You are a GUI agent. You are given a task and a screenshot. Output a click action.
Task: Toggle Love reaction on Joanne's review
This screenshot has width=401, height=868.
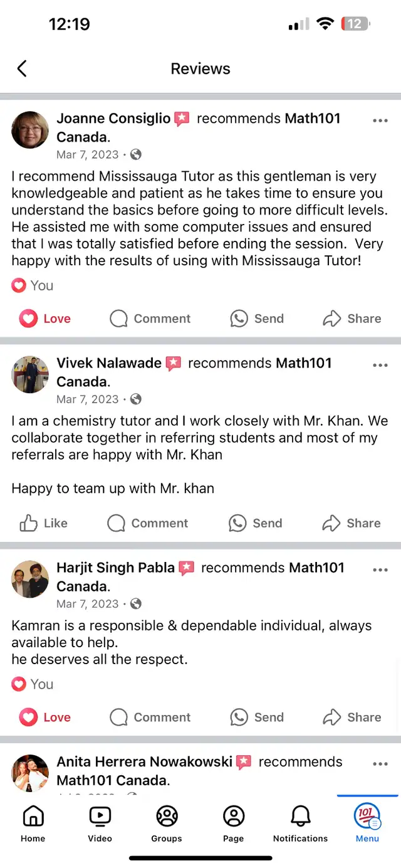pyautogui.click(x=44, y=319)
